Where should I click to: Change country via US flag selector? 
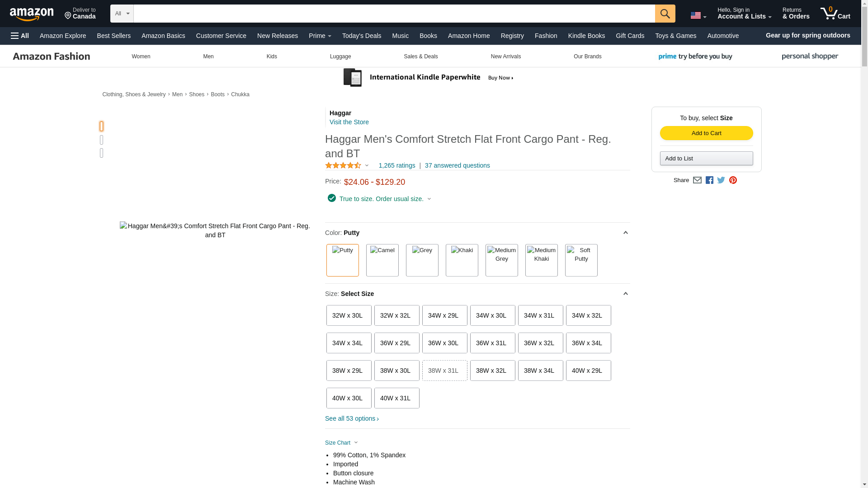pos(698,15)
